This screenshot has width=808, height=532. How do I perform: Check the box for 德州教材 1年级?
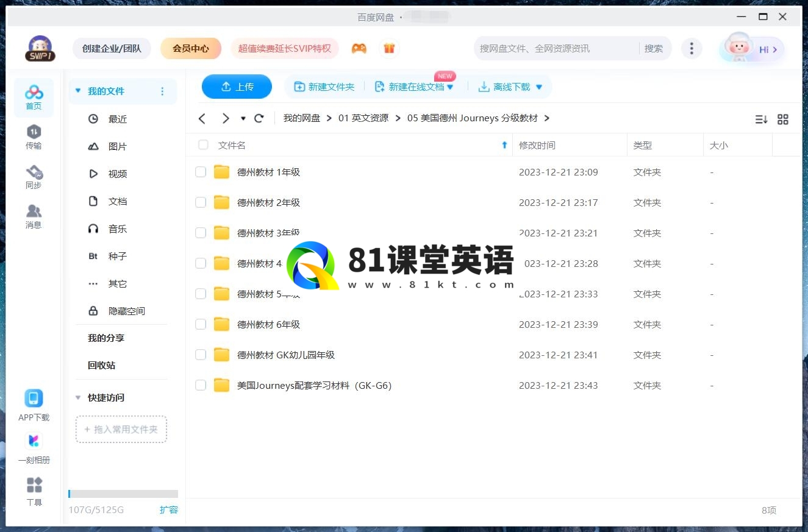(201, 172)
